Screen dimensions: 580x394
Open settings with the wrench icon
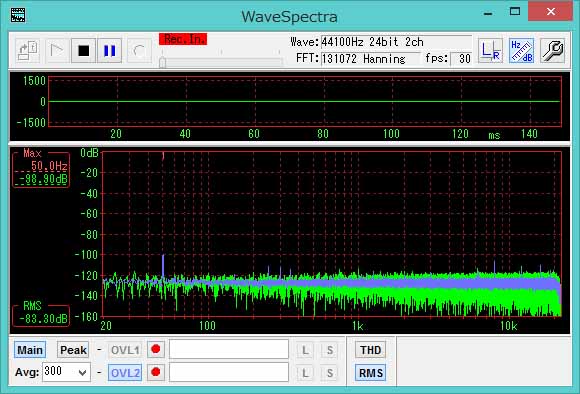[x=552, y=51]
